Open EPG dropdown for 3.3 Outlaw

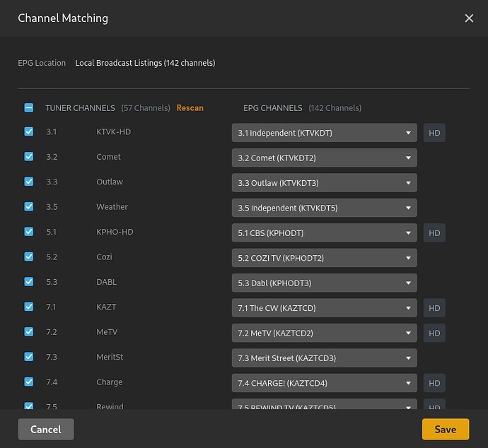324,183
